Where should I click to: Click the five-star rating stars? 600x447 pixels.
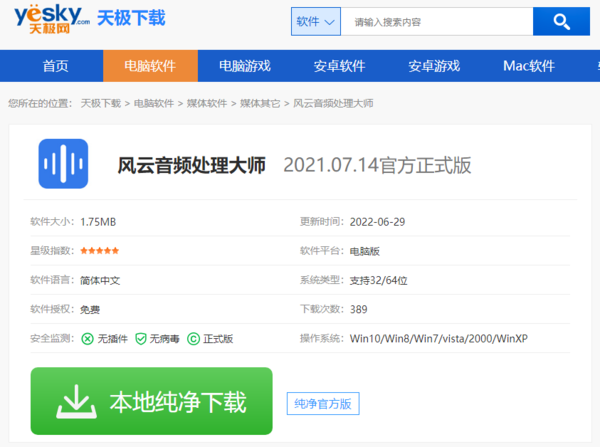(x=100, y=251)
